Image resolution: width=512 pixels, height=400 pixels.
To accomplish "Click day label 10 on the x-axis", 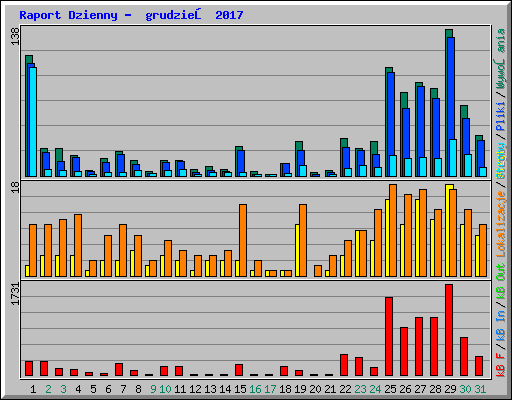I will (165, 389).
